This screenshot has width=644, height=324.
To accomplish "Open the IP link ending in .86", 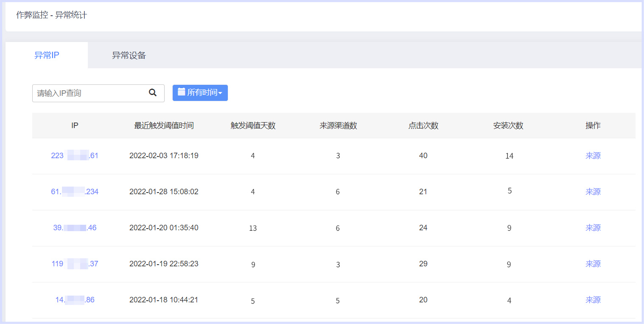I will [x=75, y=300].
